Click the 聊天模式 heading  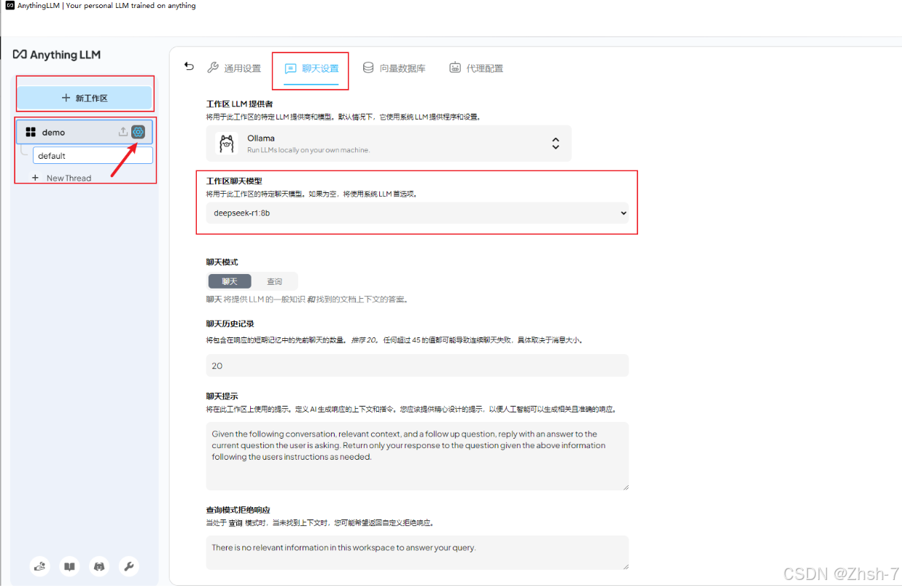point(222,262)
